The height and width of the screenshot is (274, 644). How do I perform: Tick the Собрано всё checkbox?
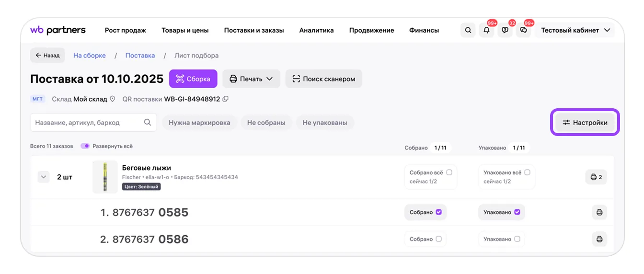[449, 172]
